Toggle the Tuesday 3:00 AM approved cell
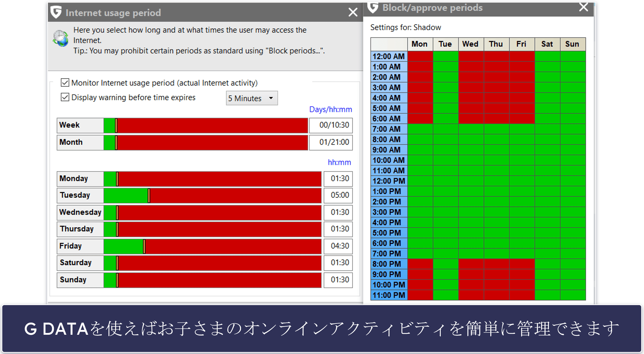Screen dimensions: 644x354 point(446,87)
